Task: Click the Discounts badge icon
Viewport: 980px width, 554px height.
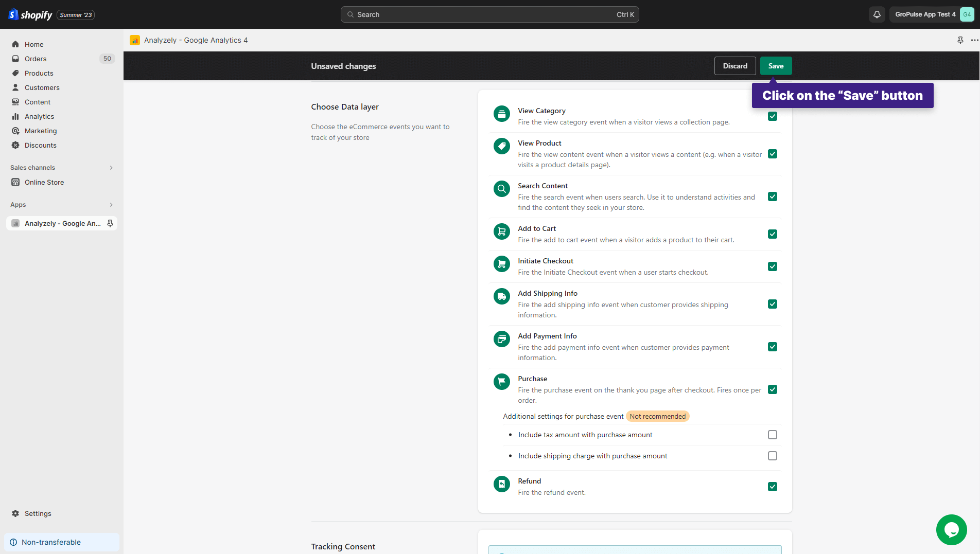Action: click(15, 145)
